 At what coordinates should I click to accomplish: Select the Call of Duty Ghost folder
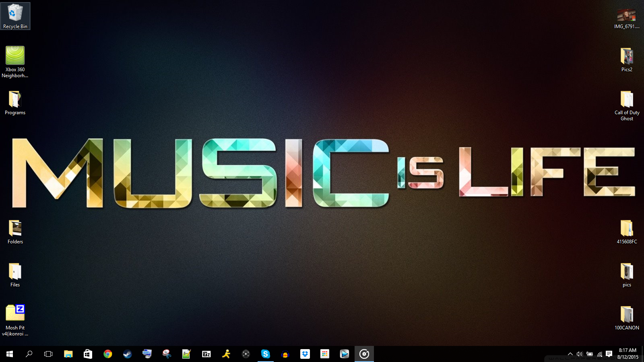pyautogui.click(x=627, y=106)
